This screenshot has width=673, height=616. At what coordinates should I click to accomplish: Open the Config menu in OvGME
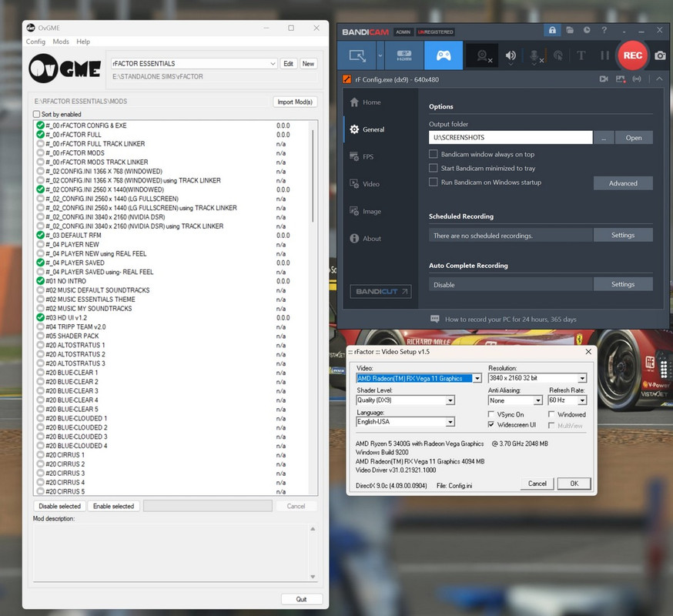(35, 42)
